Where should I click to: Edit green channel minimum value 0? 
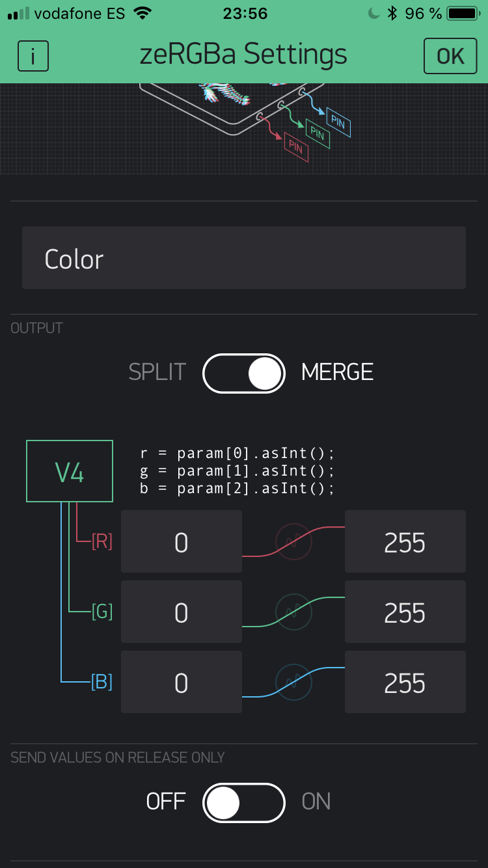[182, 612]
